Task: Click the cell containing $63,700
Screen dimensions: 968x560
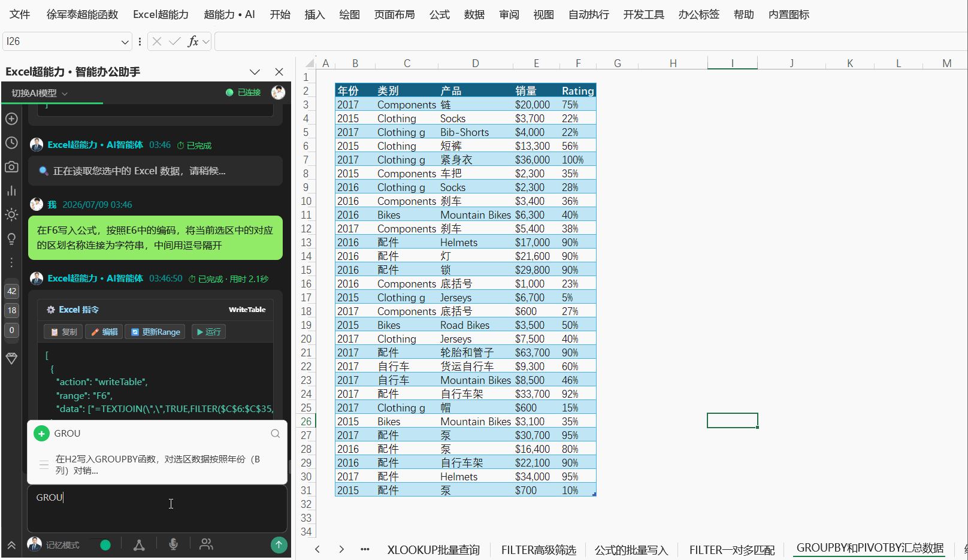Action: pyautogui.click(x=536, y=353)
